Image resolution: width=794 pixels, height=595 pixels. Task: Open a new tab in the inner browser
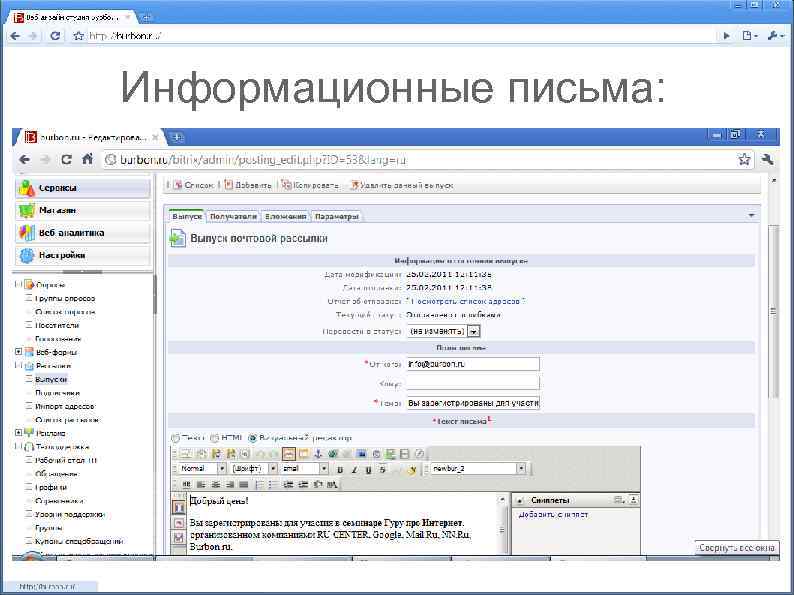[x=177, y=137]
